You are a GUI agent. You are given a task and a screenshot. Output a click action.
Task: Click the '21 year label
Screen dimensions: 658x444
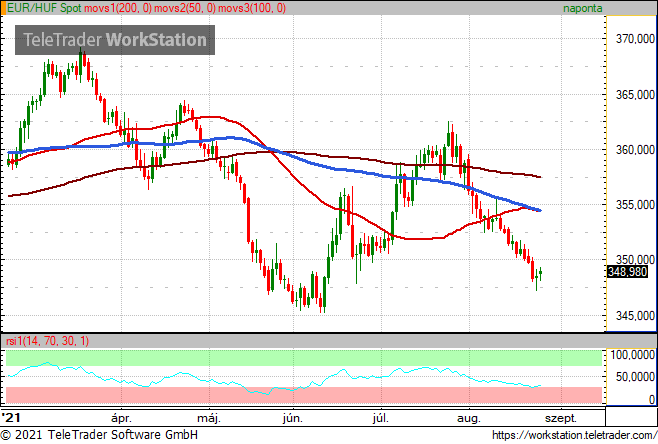[x=11, y=417]
